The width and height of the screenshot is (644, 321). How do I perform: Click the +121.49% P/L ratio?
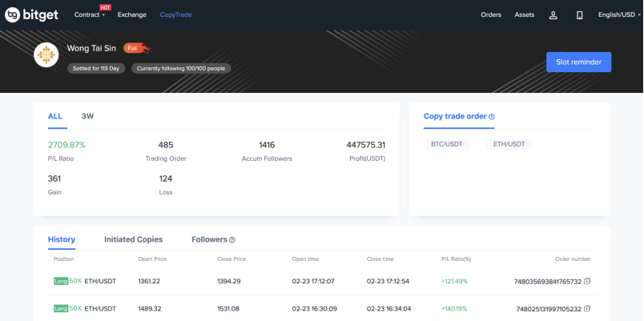pos(455,281)
